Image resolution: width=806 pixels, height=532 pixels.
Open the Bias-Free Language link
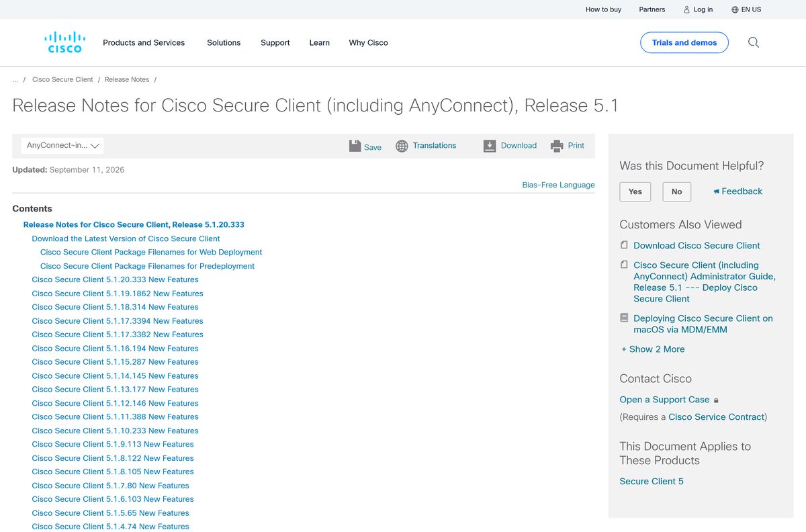click(x=559, y=185)
